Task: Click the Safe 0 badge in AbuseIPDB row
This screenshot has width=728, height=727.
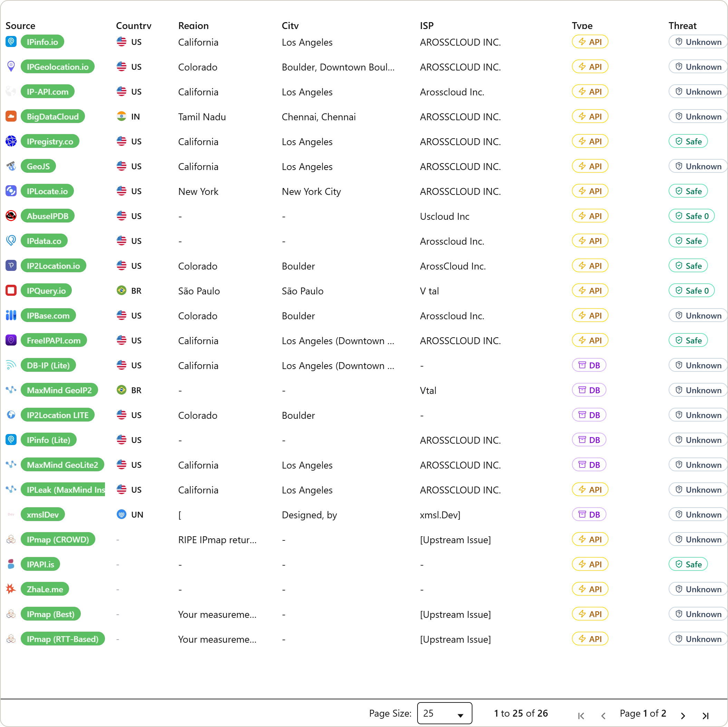Action: click(692, 216)
